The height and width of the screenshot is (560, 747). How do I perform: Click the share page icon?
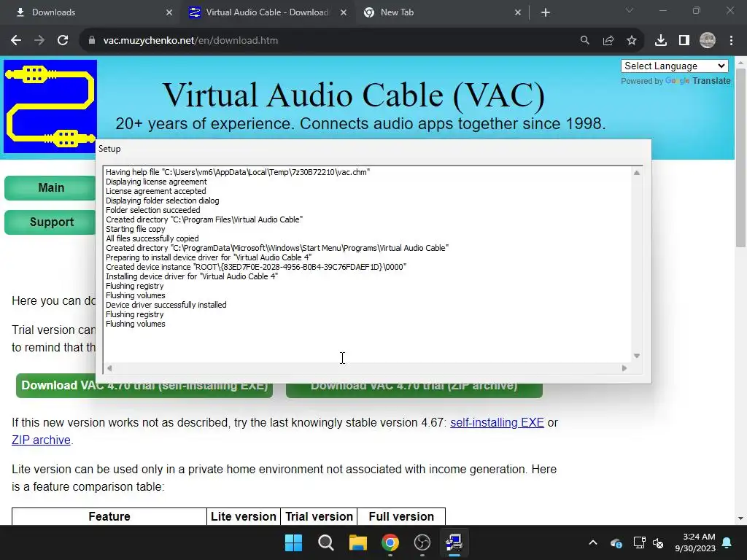pos(608,41)
